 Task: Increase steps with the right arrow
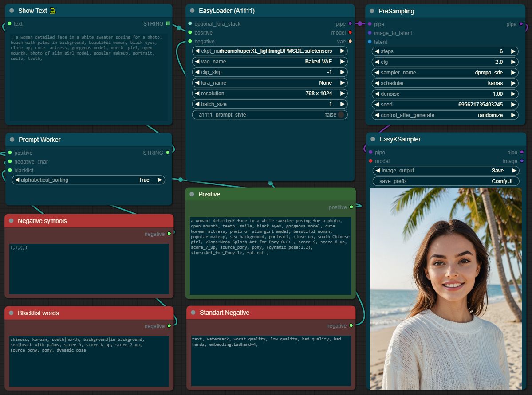click(513, 51)
